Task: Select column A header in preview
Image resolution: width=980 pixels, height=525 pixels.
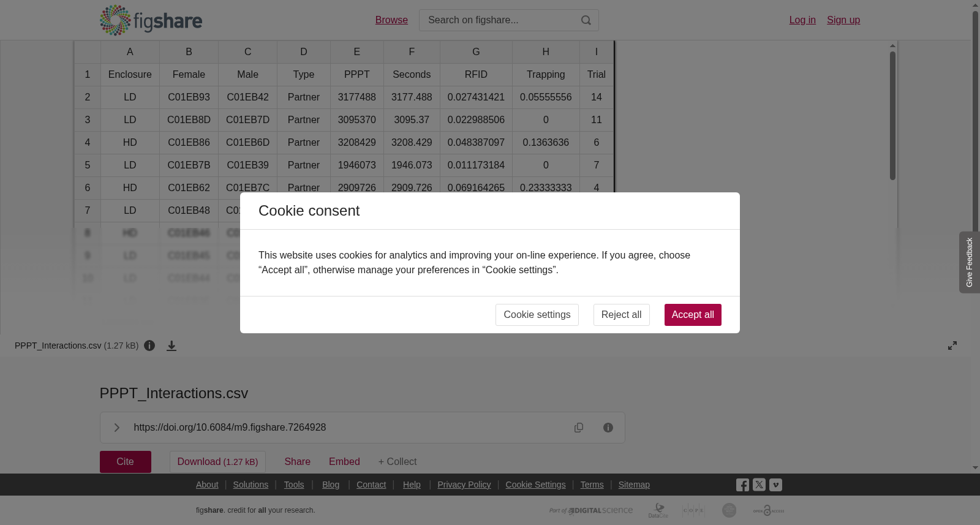Action: [x=130, y=52]
